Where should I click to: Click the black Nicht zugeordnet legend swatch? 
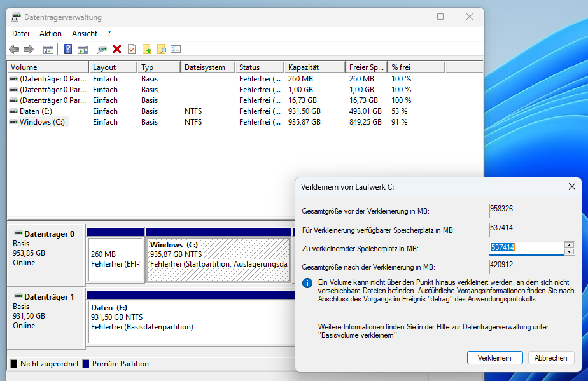click(x=14, y=364)
